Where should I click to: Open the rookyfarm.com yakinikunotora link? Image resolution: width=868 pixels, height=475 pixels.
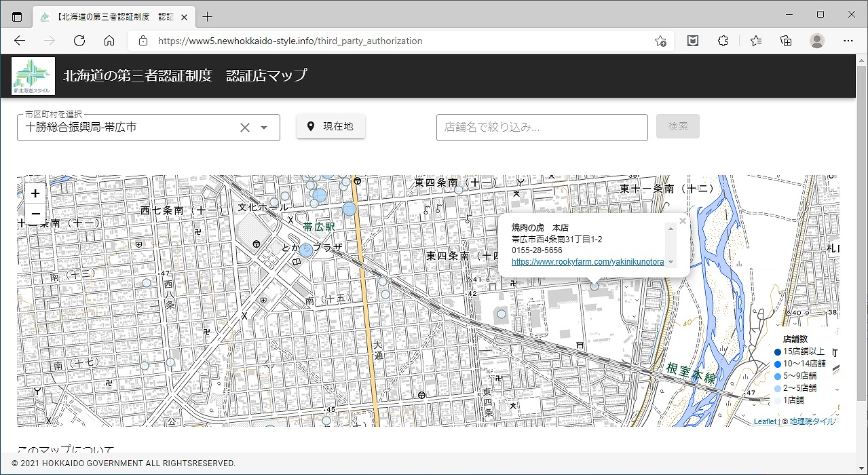click(588, 262)
